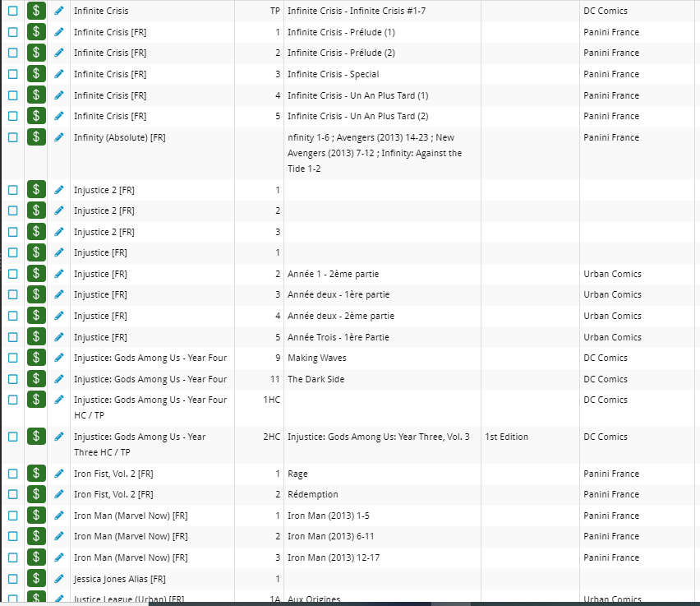Edit the Année 1 - 2ème partie entry
The image size is (700, 606).
59,274
